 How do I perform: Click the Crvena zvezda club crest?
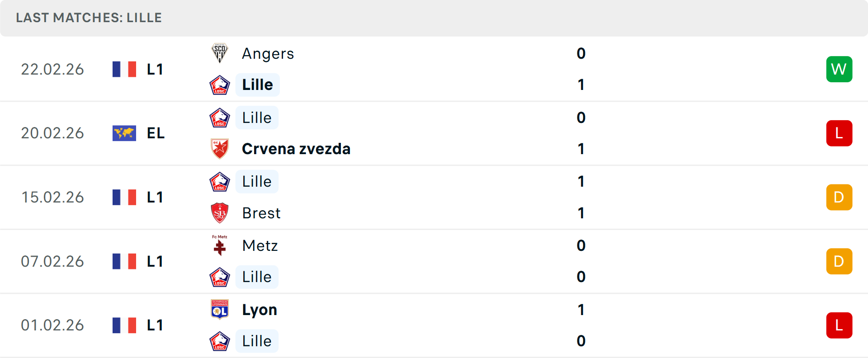coord(220,149)
